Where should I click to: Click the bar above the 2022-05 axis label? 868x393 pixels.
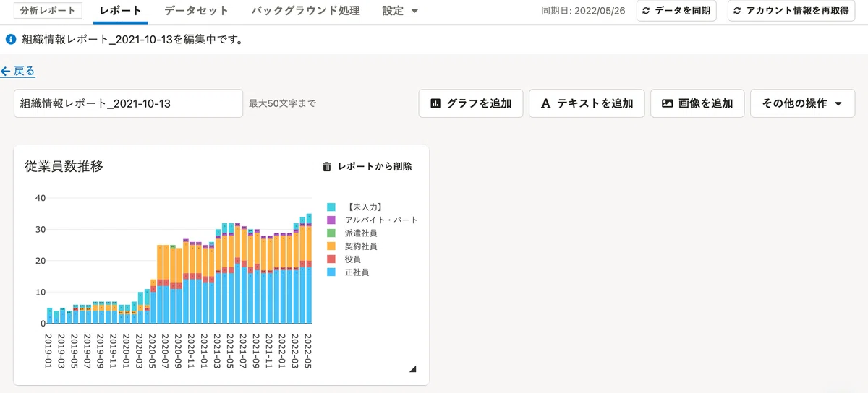(x=309, y=268)
